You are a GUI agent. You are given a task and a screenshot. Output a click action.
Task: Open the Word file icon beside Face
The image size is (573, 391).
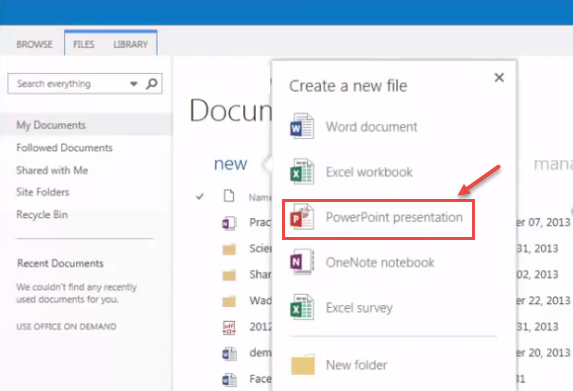pyautogui.click(x=229, y=380)
